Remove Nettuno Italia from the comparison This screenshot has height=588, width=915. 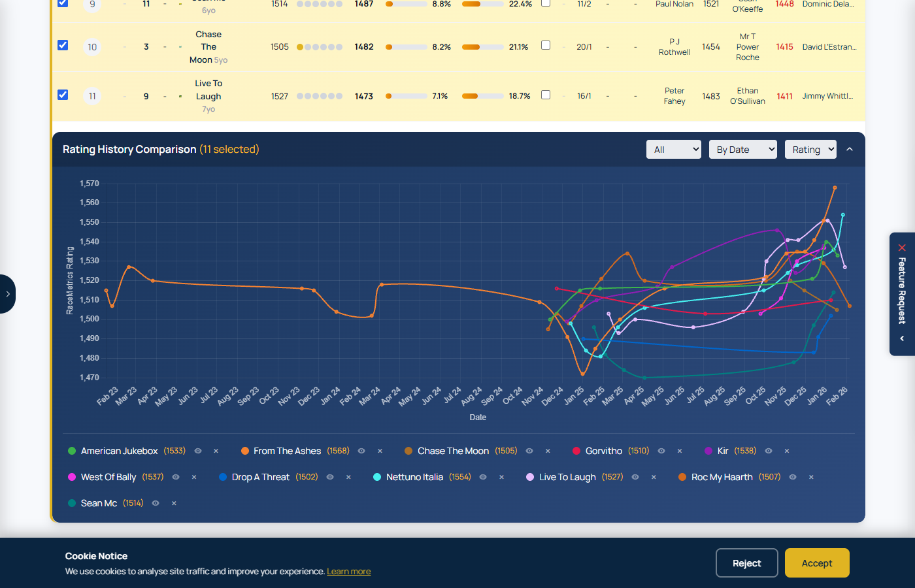tap(501, 477)
